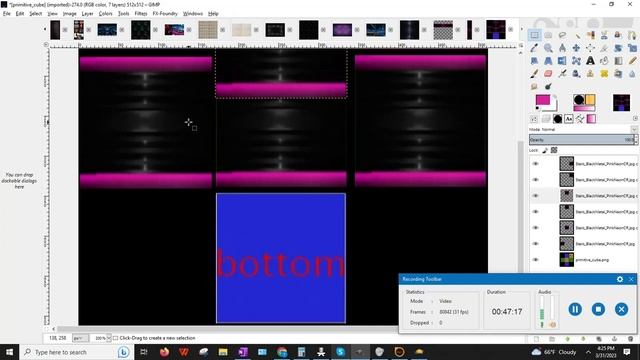Select the primitive_cube.png layer thumbnail
Screen dimensions: 640x360
click(x=567, y=260)
